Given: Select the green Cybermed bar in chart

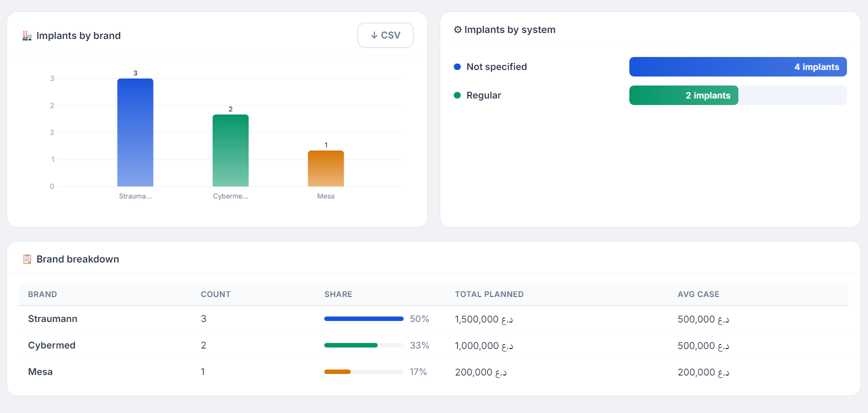Looking at the screenshot, I should [231, 150].
